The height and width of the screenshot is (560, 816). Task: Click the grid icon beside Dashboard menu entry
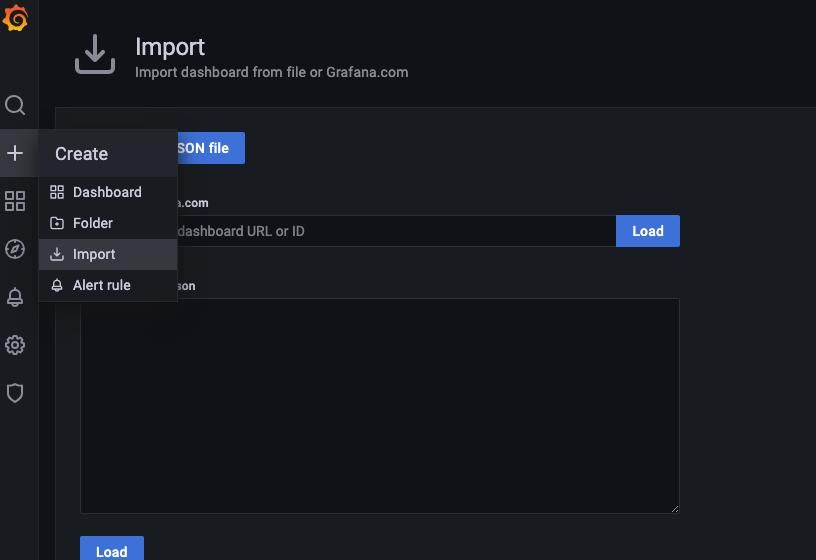[57, 192]
